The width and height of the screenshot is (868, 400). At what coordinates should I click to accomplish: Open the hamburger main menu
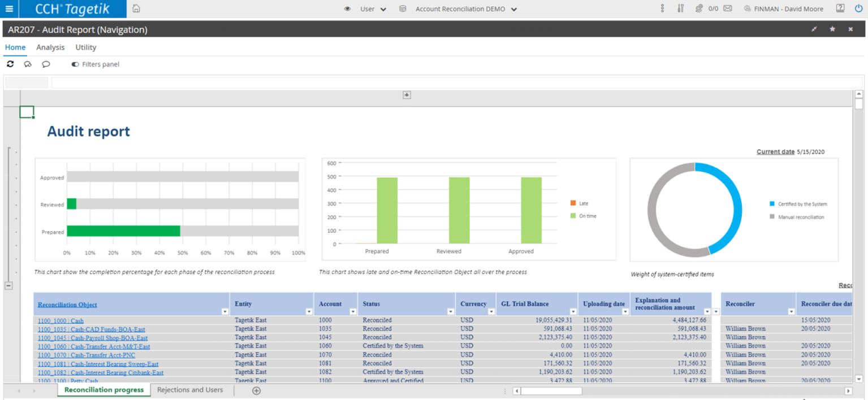9,8
